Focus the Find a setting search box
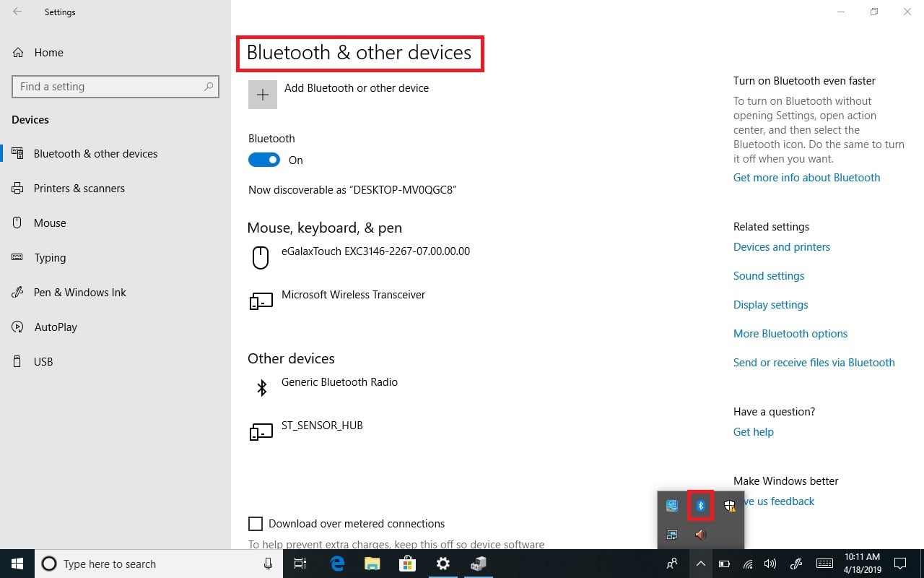The width and height of the screenshot is (924, 578). [115, 87]
